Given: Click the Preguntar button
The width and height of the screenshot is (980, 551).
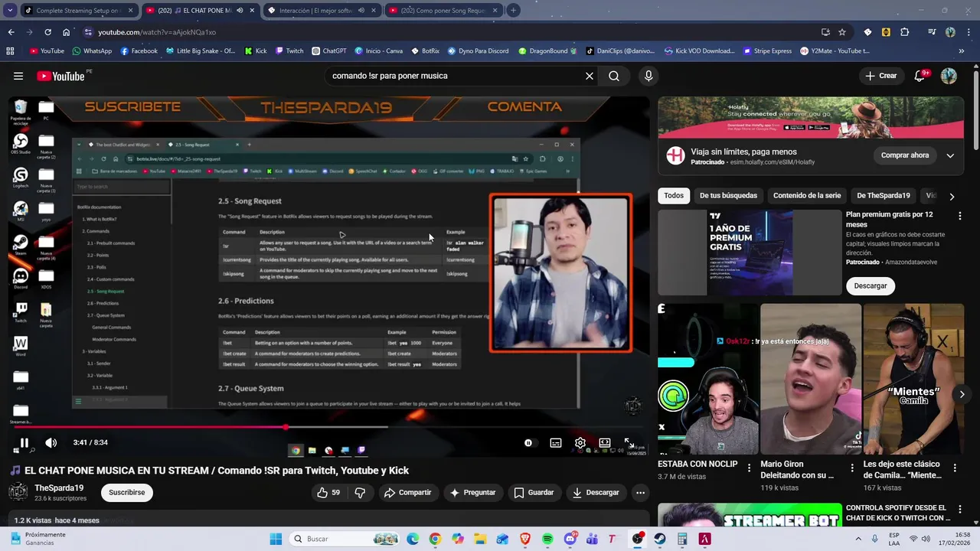Looking at the screenshot, I should click(x=472, y=492).
